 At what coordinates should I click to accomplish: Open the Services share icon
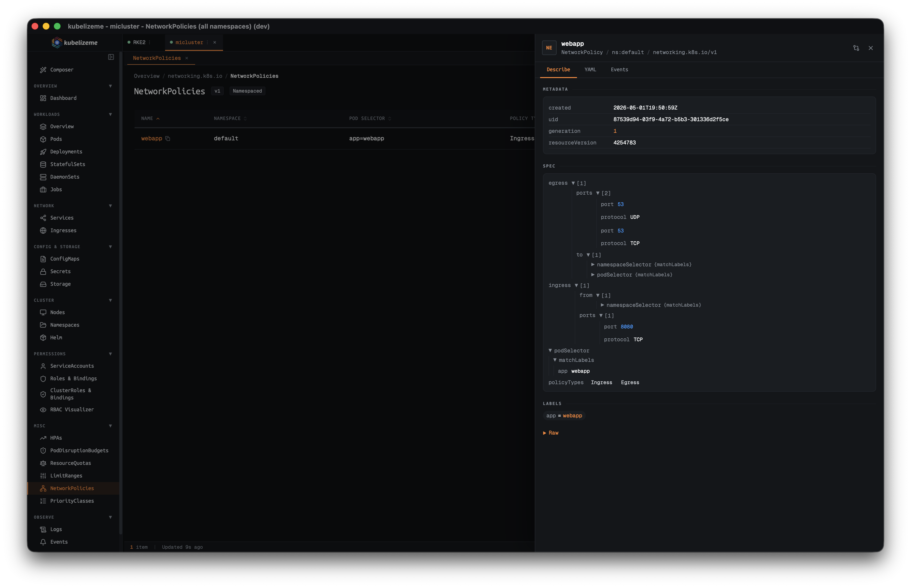43,218
